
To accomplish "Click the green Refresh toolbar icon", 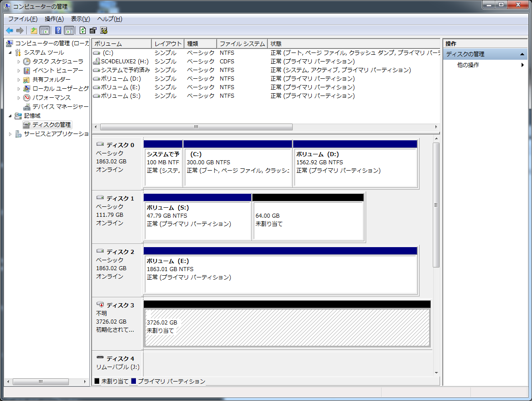I will (x=82, y=31).
